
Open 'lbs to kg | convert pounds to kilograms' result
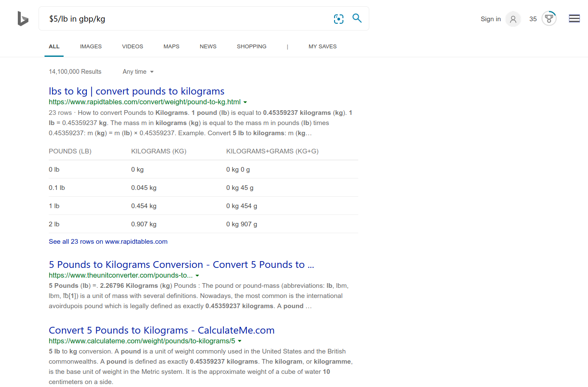137,91
